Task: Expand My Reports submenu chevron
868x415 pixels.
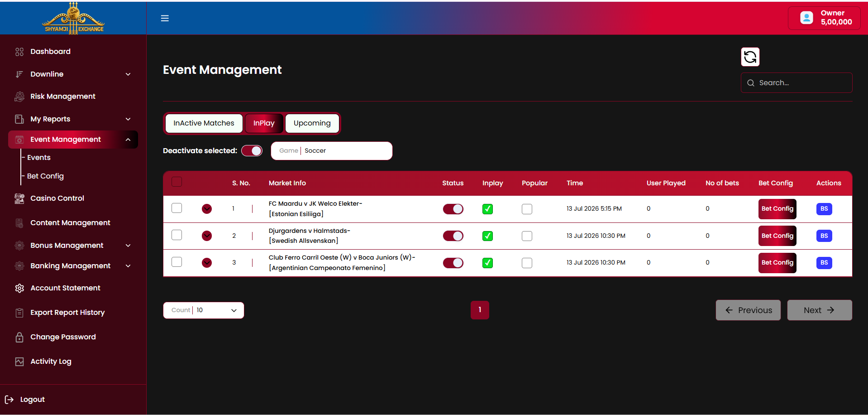Action: click(128, 119)
